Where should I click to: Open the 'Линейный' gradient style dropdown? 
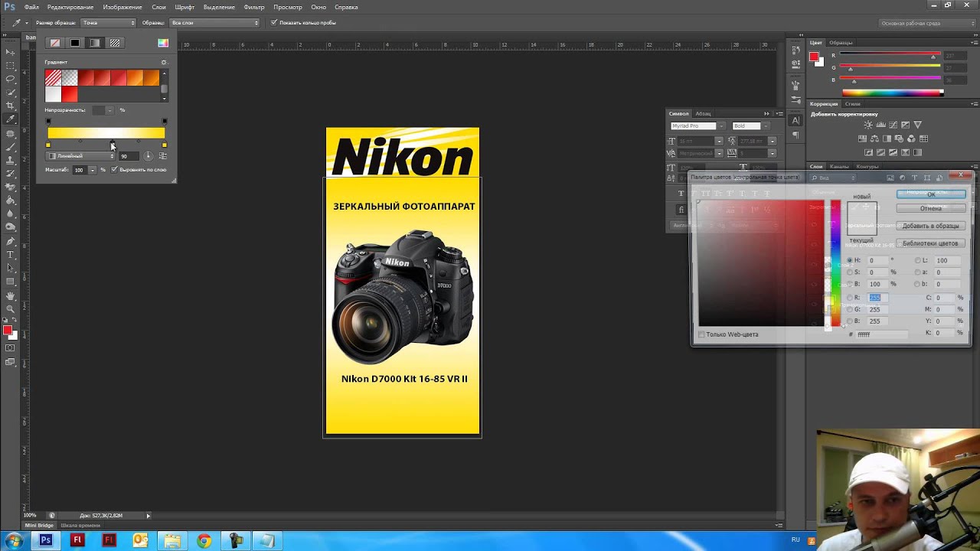81,156
